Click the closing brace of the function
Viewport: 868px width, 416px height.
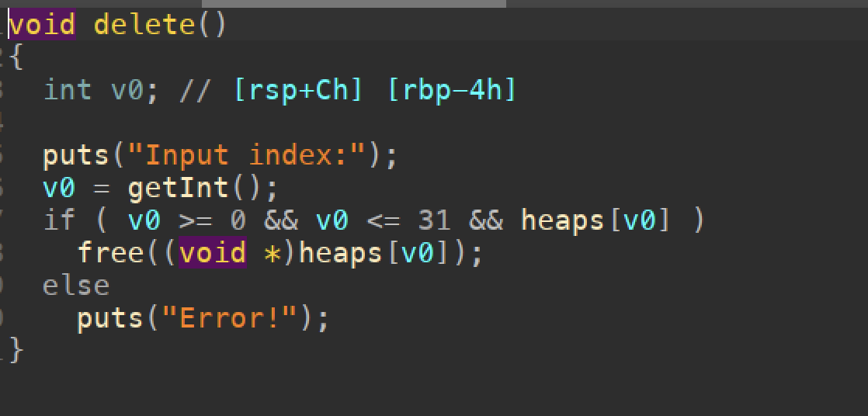16,352
